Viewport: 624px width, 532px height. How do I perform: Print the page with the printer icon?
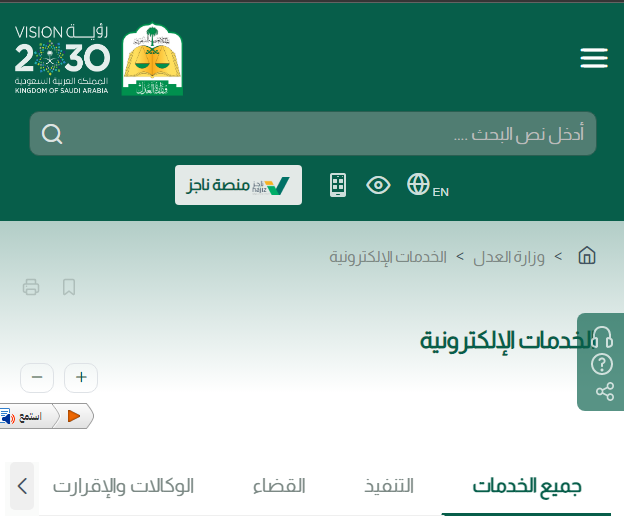[31, 288]
